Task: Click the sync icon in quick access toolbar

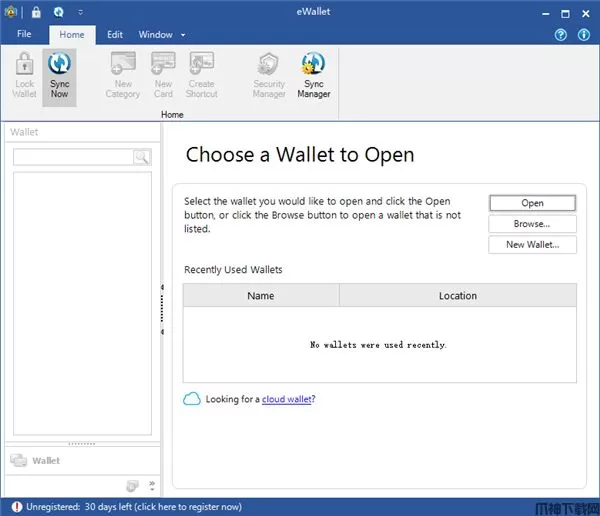Action: click(x=58, y=12)
